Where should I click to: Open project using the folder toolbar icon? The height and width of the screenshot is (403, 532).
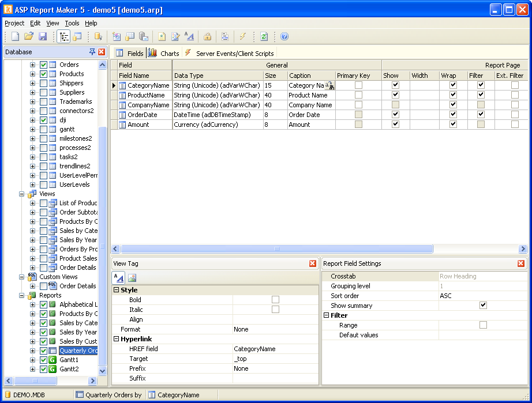pos(29,36)
